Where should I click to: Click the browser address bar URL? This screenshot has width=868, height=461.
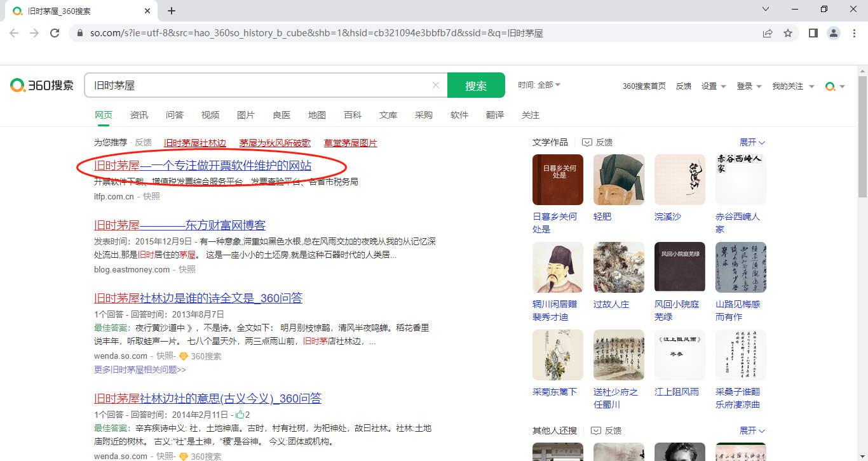(316, 33)
